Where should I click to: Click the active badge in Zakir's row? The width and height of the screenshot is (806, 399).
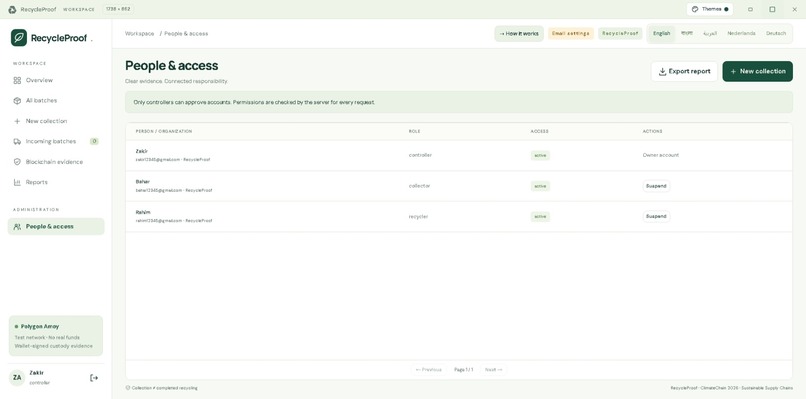[540, 155]
